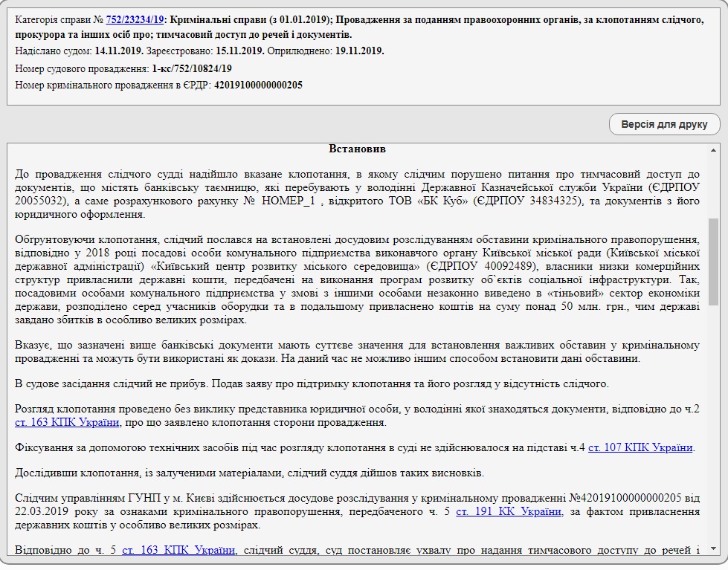
Task: Grab the vertical scrollbar thumb
Action: click(x=713, y=260)
